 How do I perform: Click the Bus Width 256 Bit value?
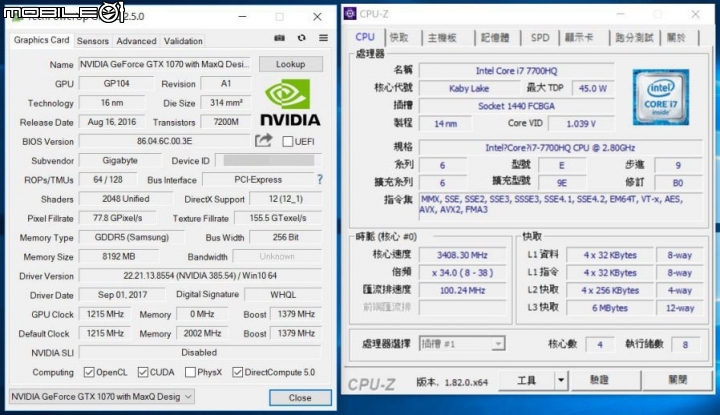(x=286, y=237)
